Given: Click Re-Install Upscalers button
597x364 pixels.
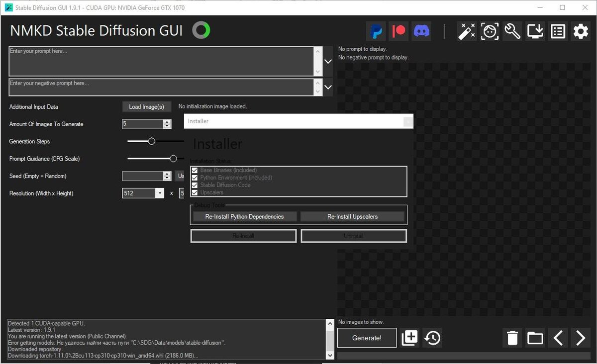Looking at the screenshot, I should click(x=352, y=217).
